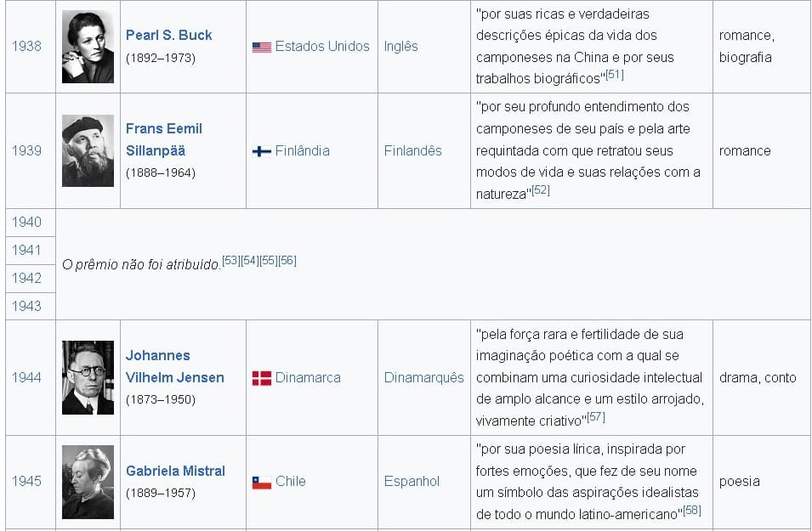Open Pearl S. Buck portrait photo
Image resolution: width=812 pixels, height=531 pixels.
(88, 47)
